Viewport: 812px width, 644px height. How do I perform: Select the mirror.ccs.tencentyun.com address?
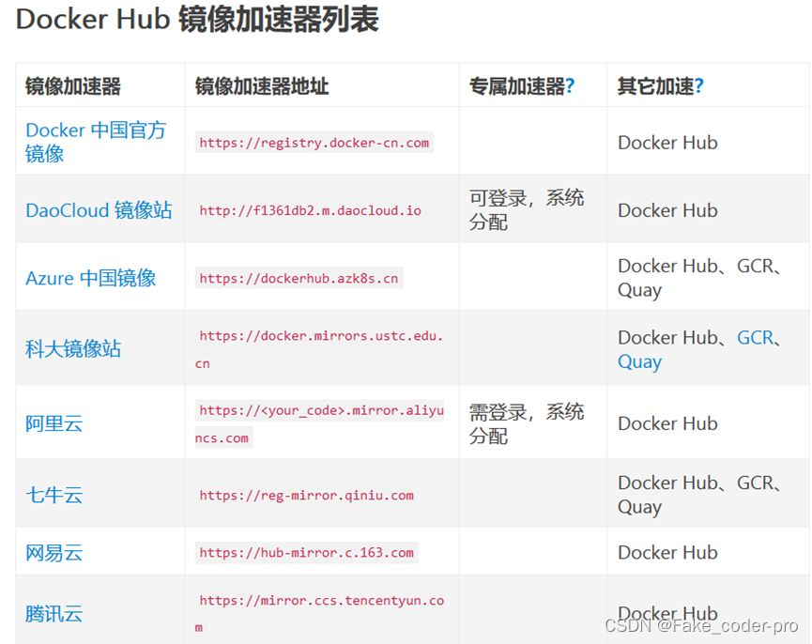tap(319, 614)
